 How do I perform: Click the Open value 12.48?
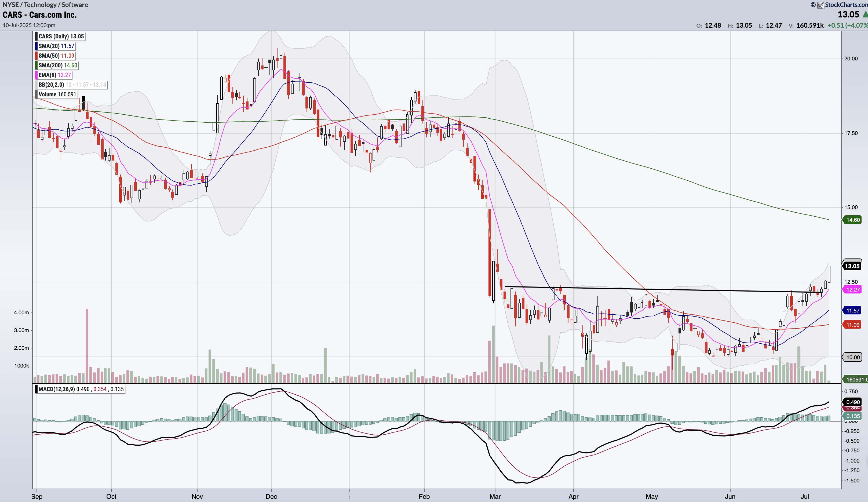click(x=713, y=25)
